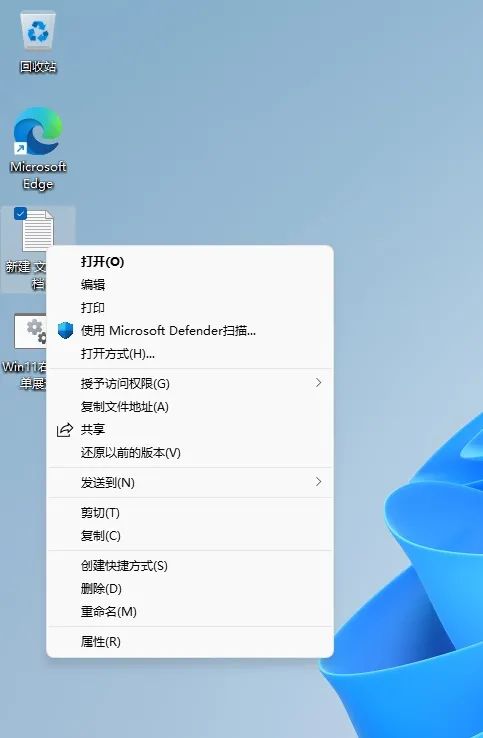The image size is (483, 738).
Task: Select 打印 from the context menu
Action: coord(190,308)
